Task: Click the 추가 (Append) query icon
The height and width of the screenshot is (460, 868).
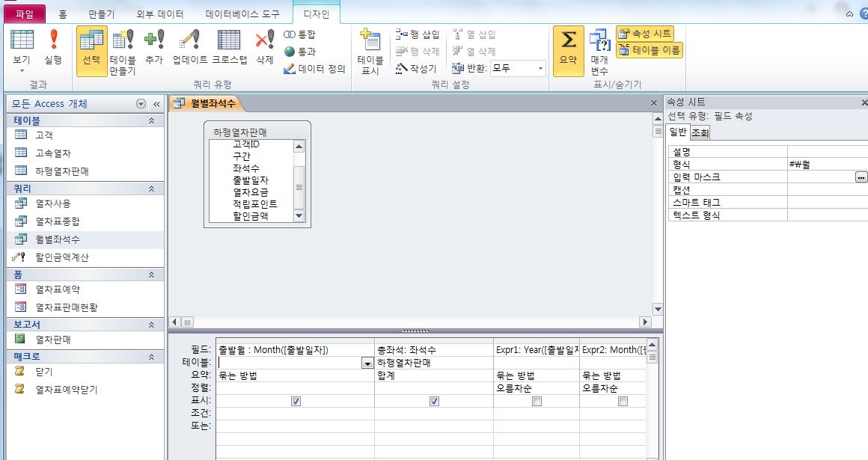Action: coord(154,46)
